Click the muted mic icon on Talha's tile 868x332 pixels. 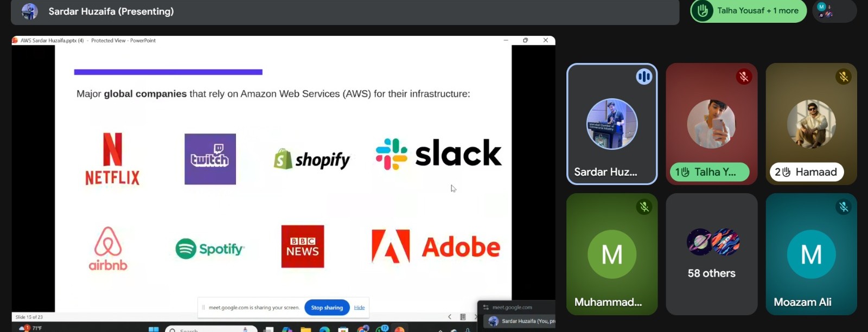pos(744,77)
